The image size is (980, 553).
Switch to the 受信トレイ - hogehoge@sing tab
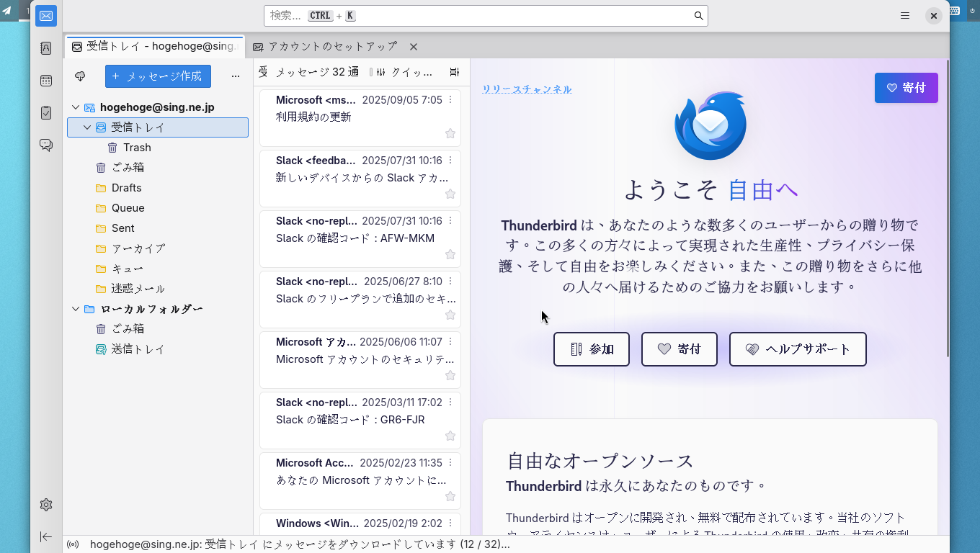(x=155, y=47)
